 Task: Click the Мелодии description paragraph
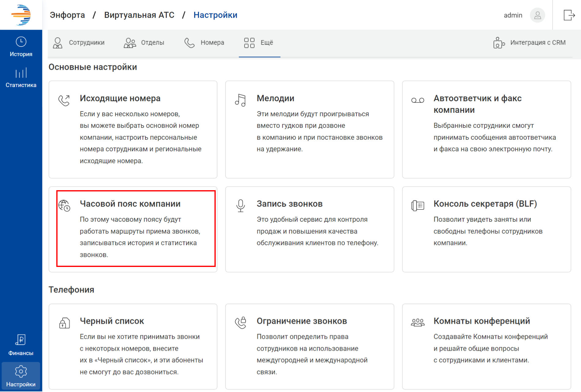(320, 131)
